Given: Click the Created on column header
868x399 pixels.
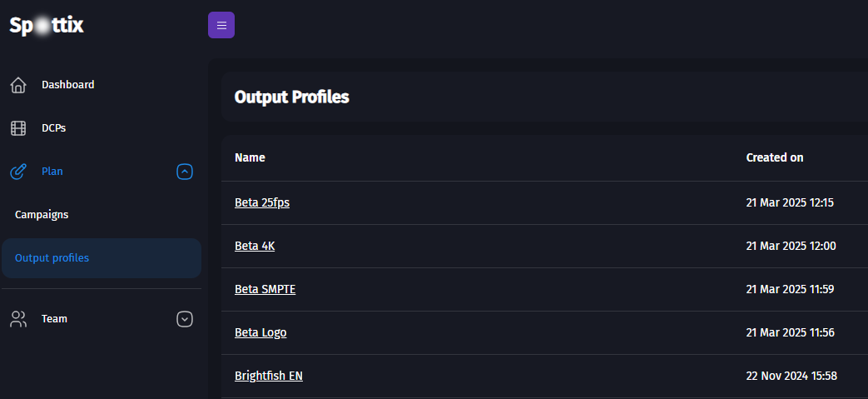Looking at the screenshot, I should (x=775, y=157).
